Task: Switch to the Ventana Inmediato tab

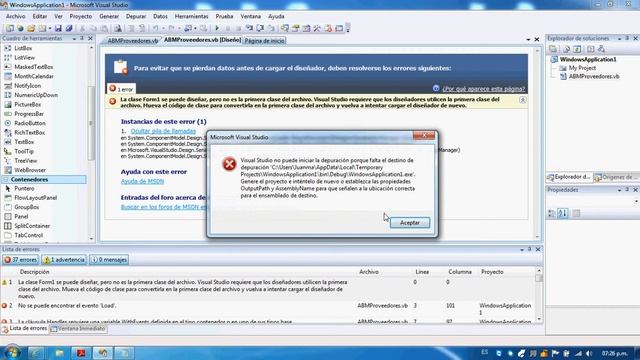Action: [x=78, y=329]
